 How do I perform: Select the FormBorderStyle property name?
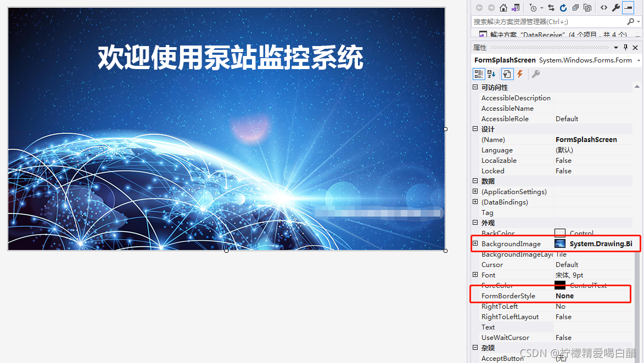coord(508,296)
